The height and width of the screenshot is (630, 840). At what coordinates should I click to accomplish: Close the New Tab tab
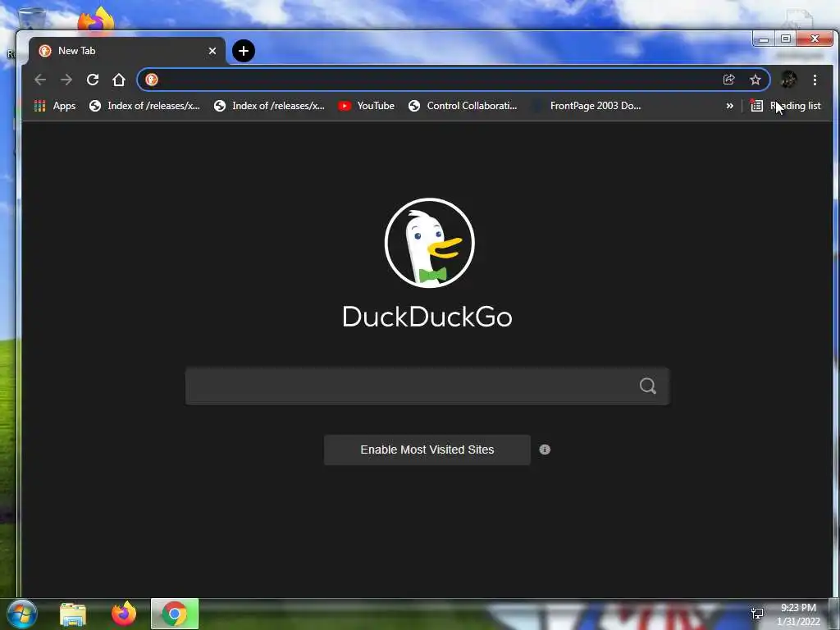click(212, 51)
